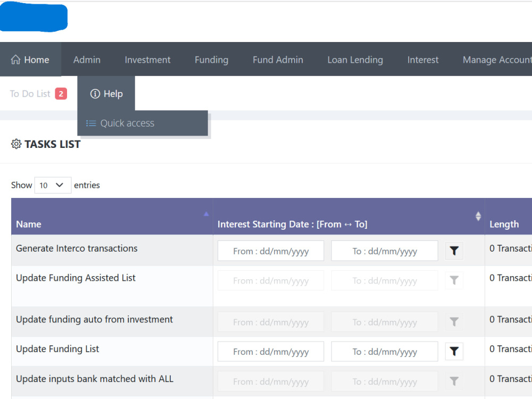Screen dimensions: 532x399
Task: Click the Help info circle icon
Action: coord(95,94)
